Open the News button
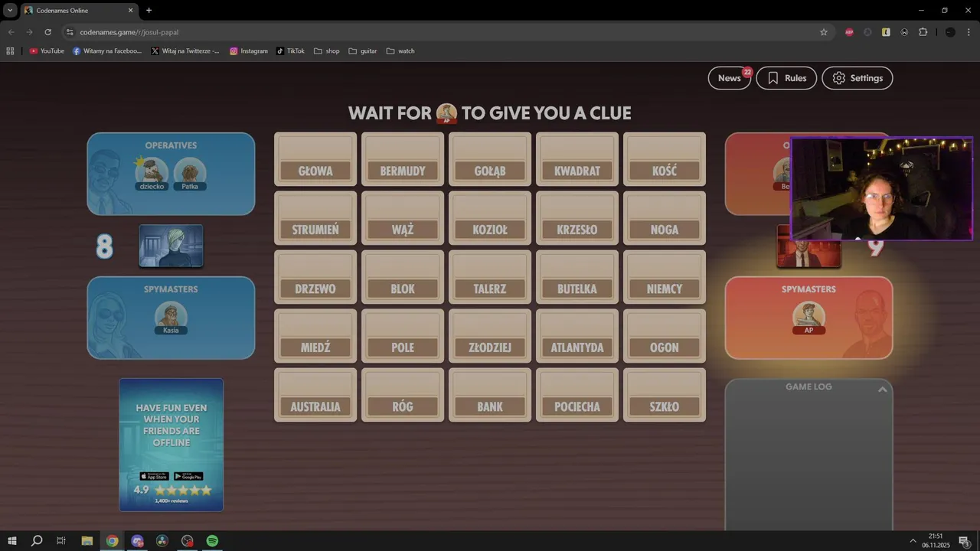980x551 pixels. tap(730, 78)
